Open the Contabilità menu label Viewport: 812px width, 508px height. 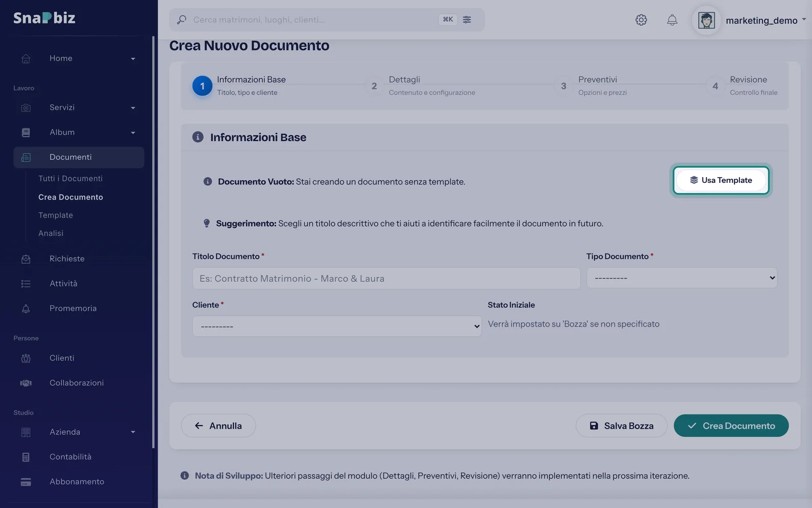pos(71,457)
